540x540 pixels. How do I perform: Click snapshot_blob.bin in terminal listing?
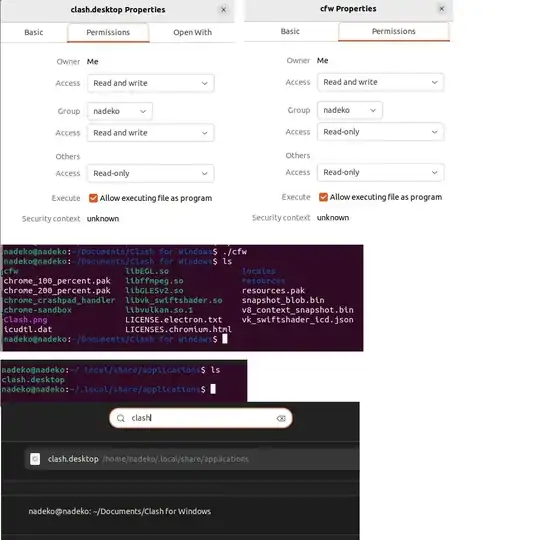[283, 300]
